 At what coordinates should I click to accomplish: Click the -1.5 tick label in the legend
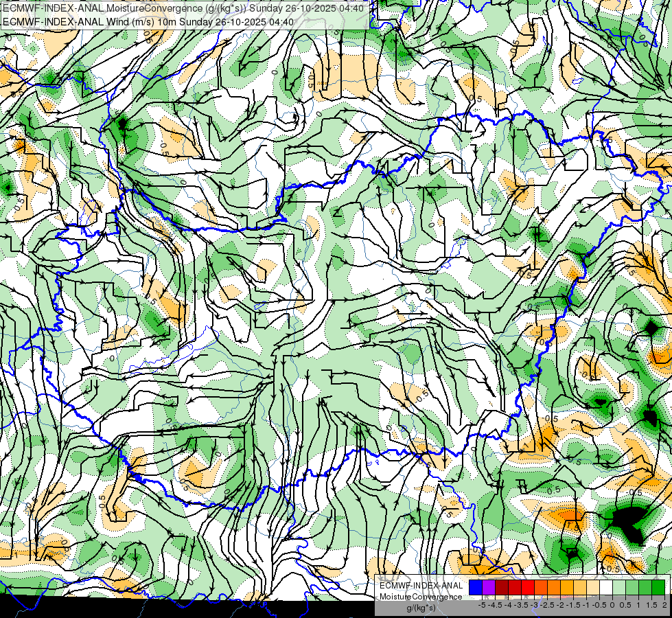573,605
